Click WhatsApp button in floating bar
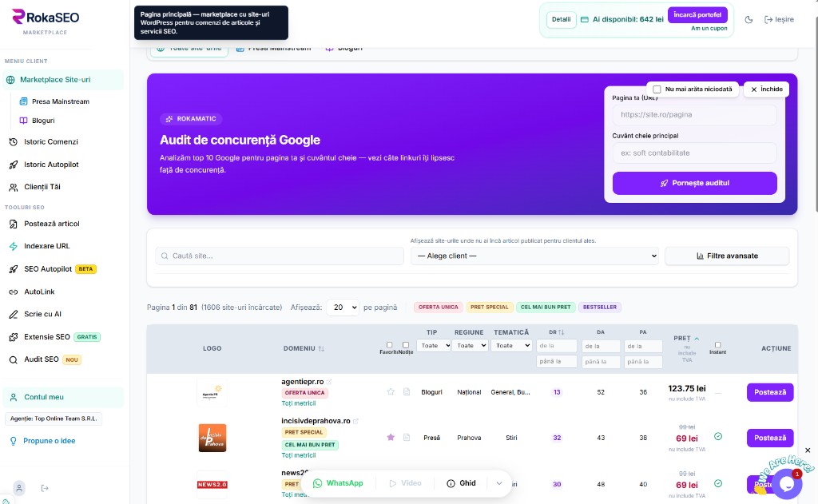This screenshot has height=504, width=818. click(x=338, y=483)
